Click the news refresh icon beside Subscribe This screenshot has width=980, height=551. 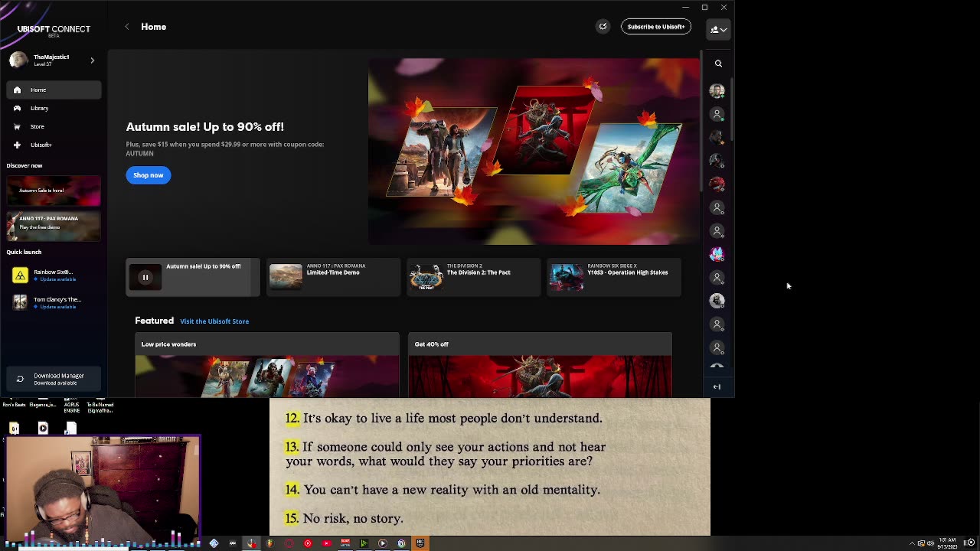click(603, 27)
